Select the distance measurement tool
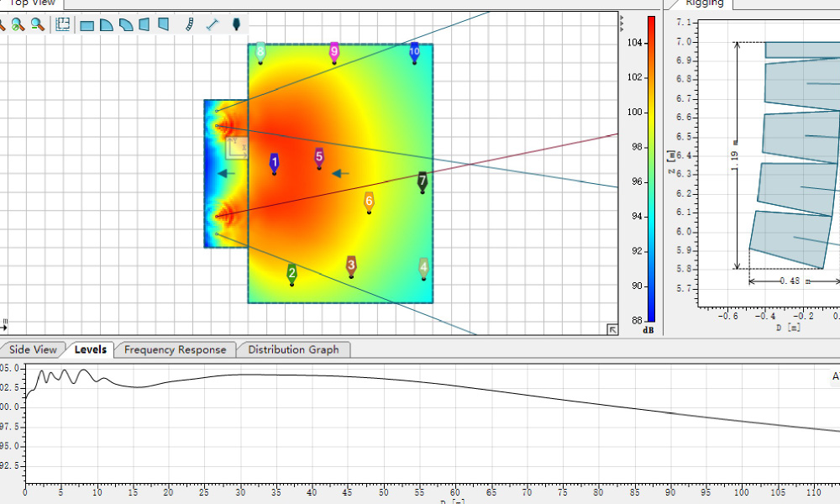Image resolution: width=840 pixels, height=504 pixels. click(213, 24)
